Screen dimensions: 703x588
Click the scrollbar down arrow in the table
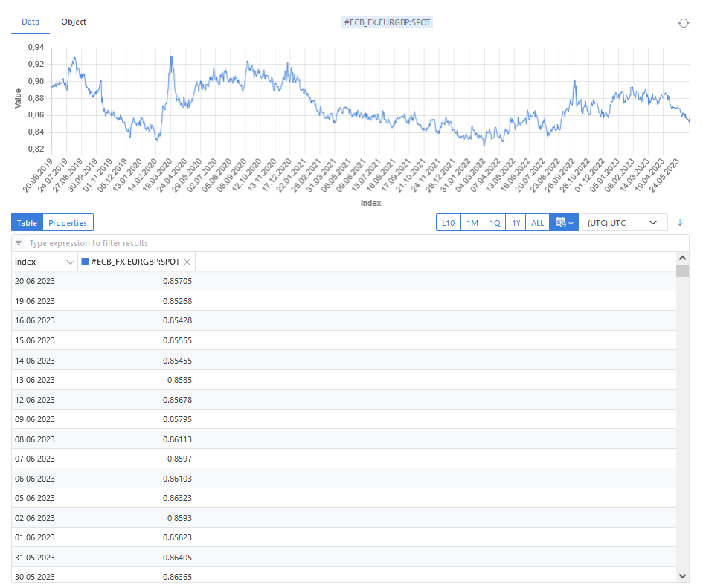(x=682, y=575)
